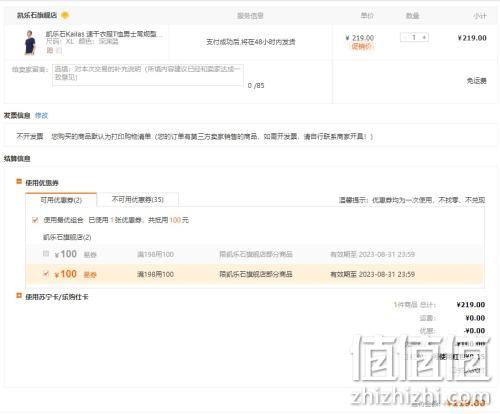Click the 促销价 label under the unit price

[362, 46]
